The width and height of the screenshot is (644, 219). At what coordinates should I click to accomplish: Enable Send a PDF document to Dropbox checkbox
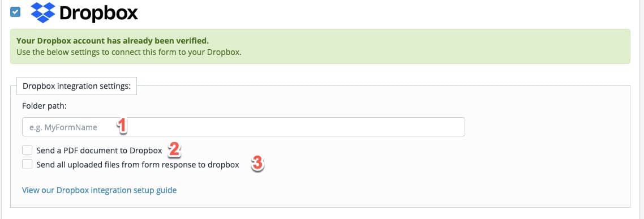click(x=27, y=151)
